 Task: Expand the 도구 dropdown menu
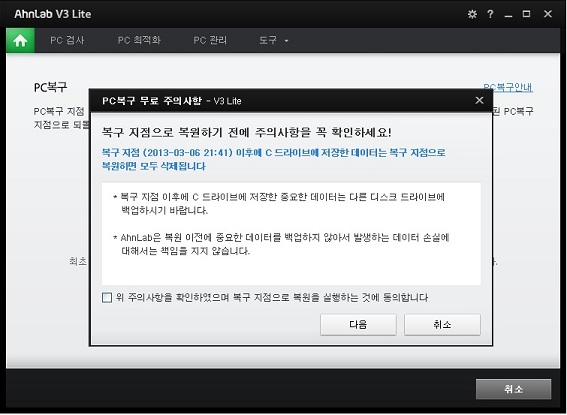[x=273, y=40]
